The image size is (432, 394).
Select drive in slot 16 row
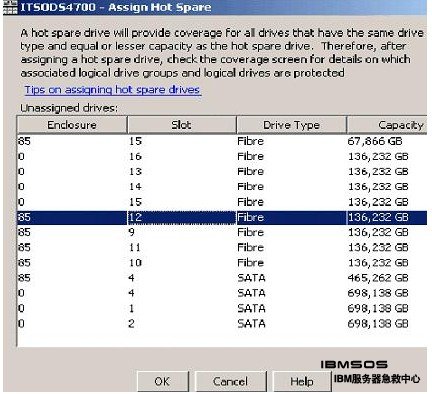tap(222, 156)
